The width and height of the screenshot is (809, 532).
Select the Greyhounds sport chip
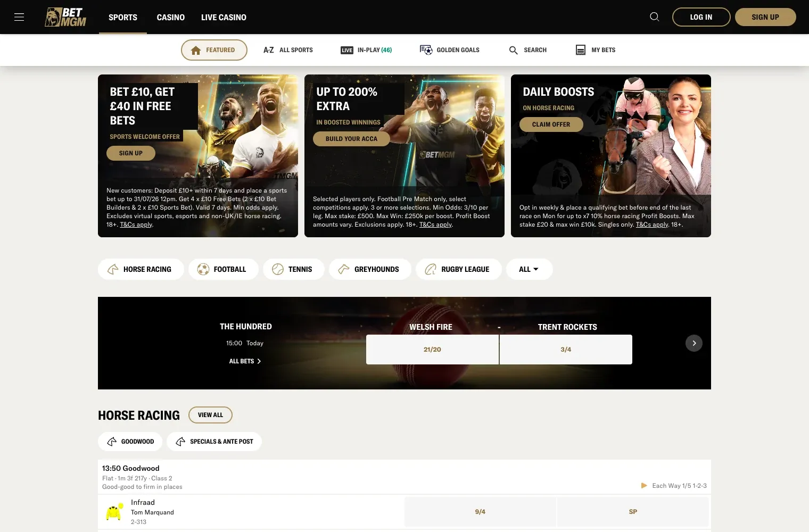[370, 269]
